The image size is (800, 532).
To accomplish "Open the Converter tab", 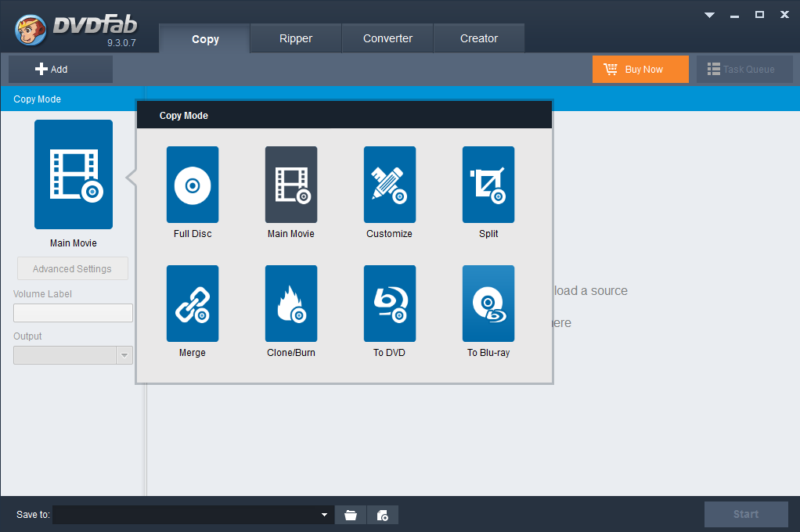I will [387, 38].
